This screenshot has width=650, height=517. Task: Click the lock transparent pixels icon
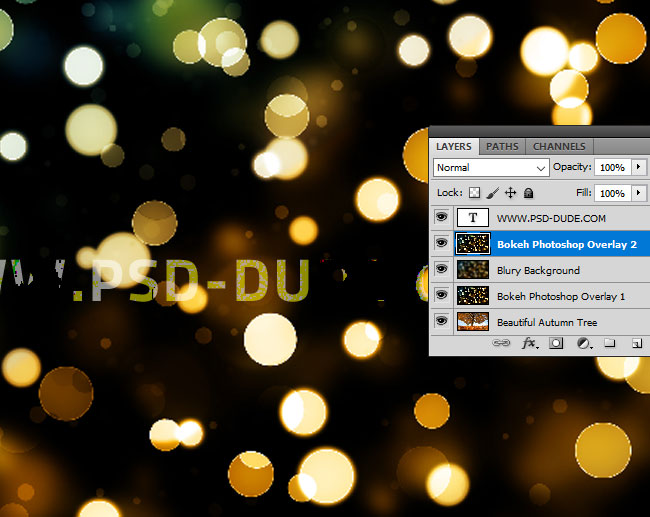(474, 193)
